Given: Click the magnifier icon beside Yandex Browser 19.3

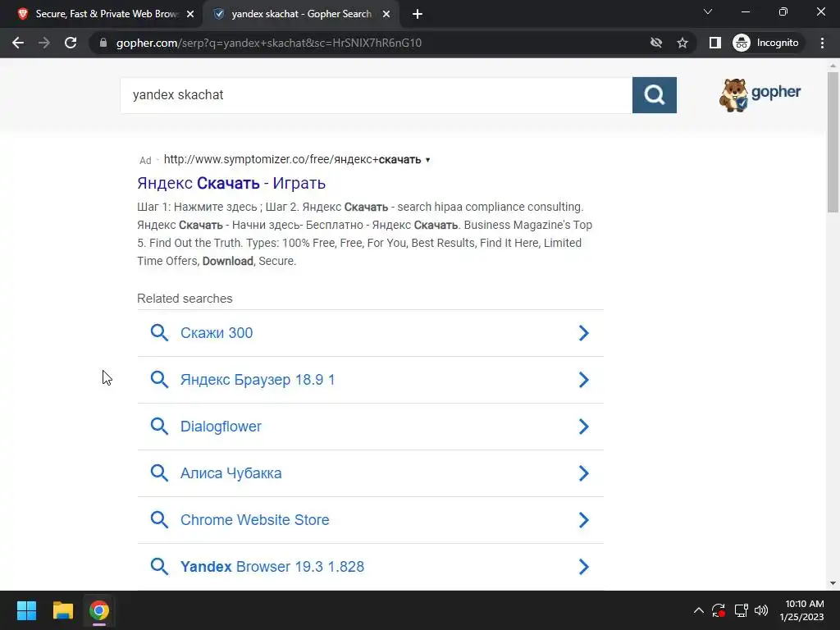Looking at the screenshot, I should (x=159, y=566).
